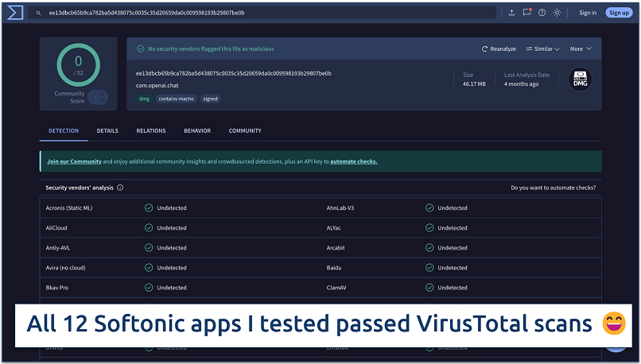641x364 pixels.
Task: Click AhnLab-V3 vendor name
Action: click(x=340, y=208)
